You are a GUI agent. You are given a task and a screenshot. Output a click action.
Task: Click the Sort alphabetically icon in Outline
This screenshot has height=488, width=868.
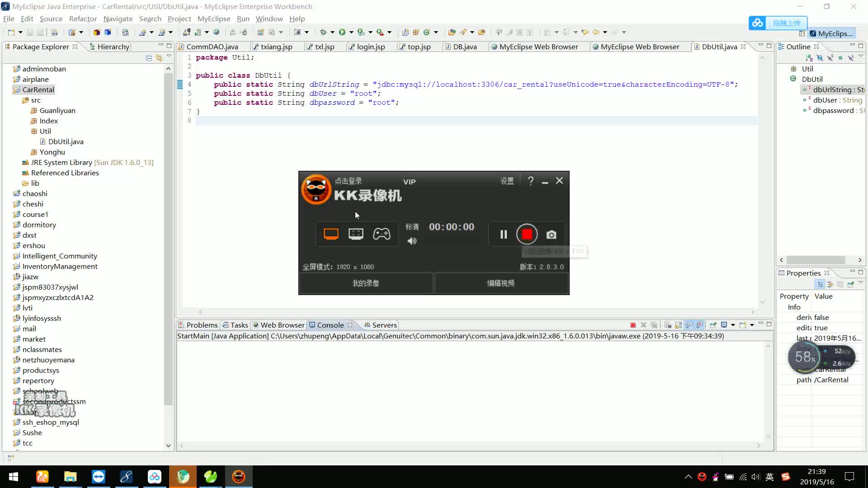click(809, 58)
